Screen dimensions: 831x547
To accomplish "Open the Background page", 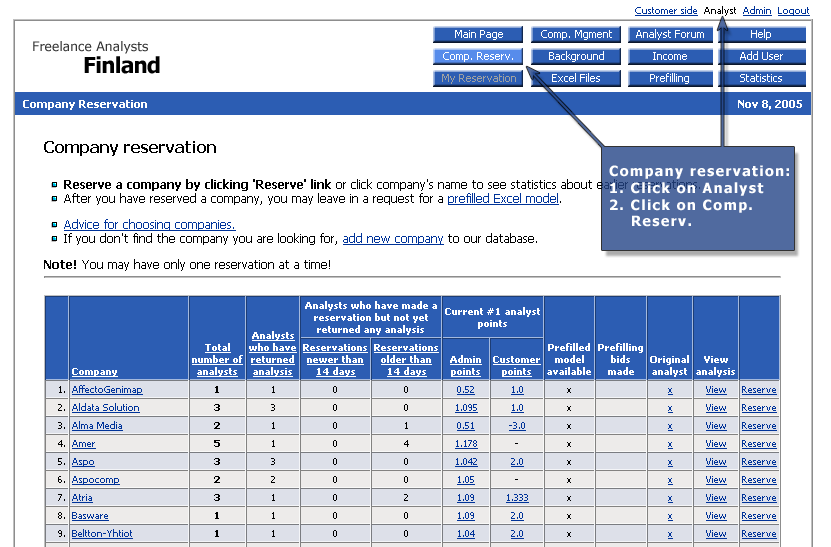I will (576, 56).
